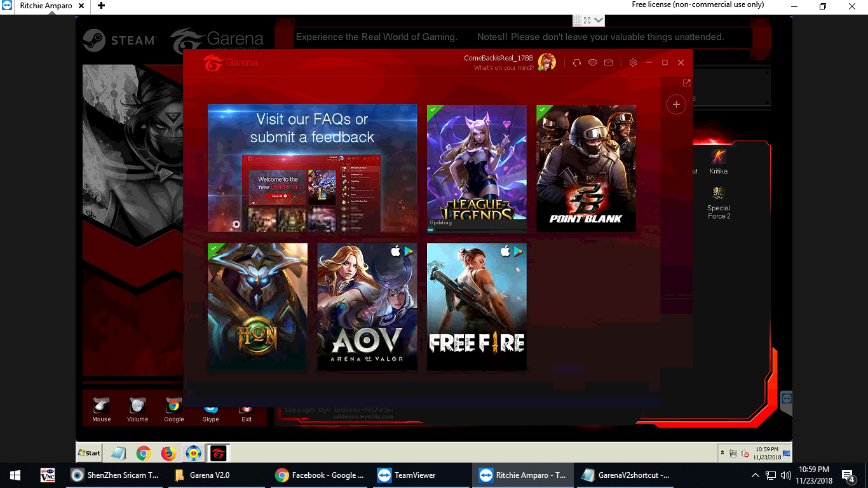Open the Skype launcher icon

210,413
